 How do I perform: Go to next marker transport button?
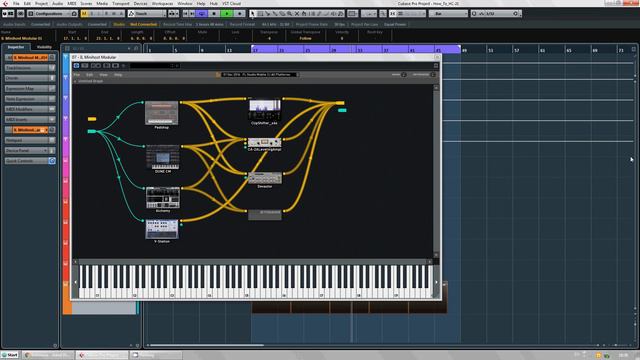tap(192, 13)
